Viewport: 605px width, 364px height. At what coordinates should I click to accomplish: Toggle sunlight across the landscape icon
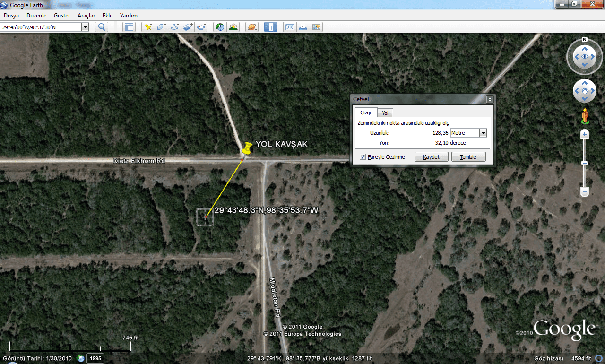[233, 27]
